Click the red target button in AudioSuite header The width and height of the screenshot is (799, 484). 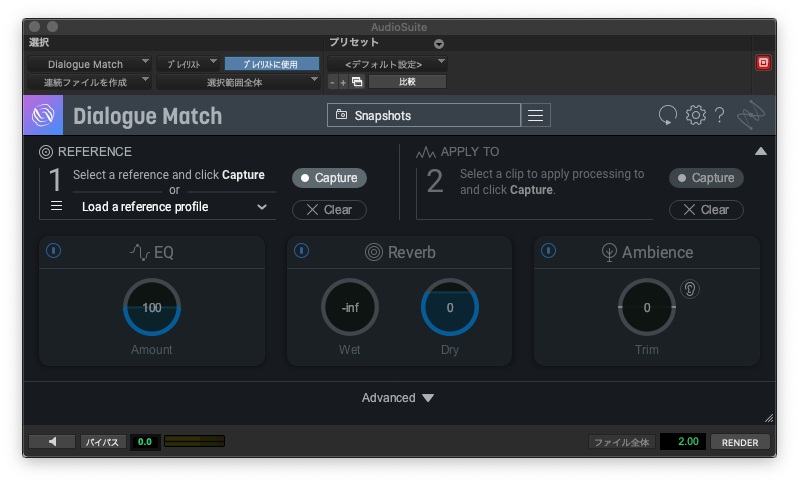coord(763,63)
